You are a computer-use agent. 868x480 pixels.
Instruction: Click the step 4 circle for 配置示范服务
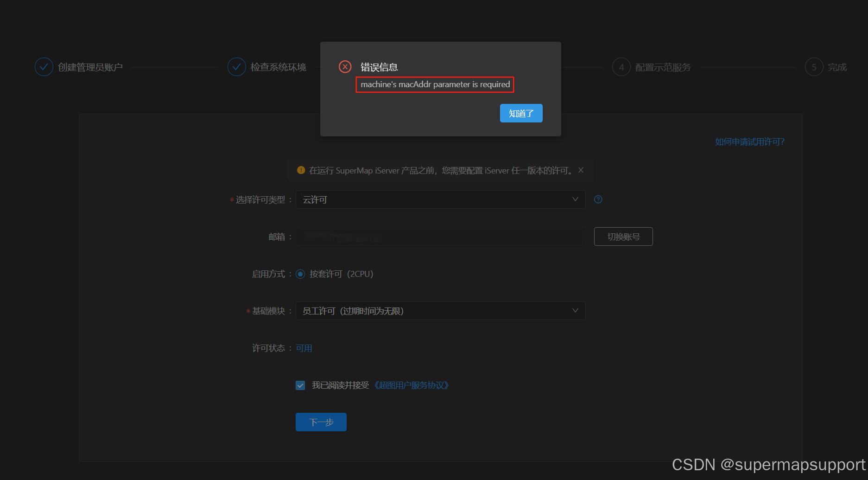point(621,67)
